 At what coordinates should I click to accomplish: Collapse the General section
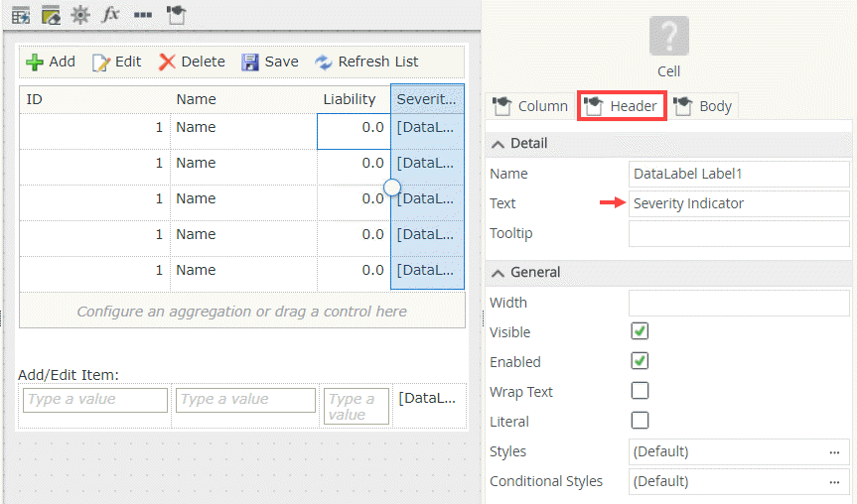[x=499, y=272]
